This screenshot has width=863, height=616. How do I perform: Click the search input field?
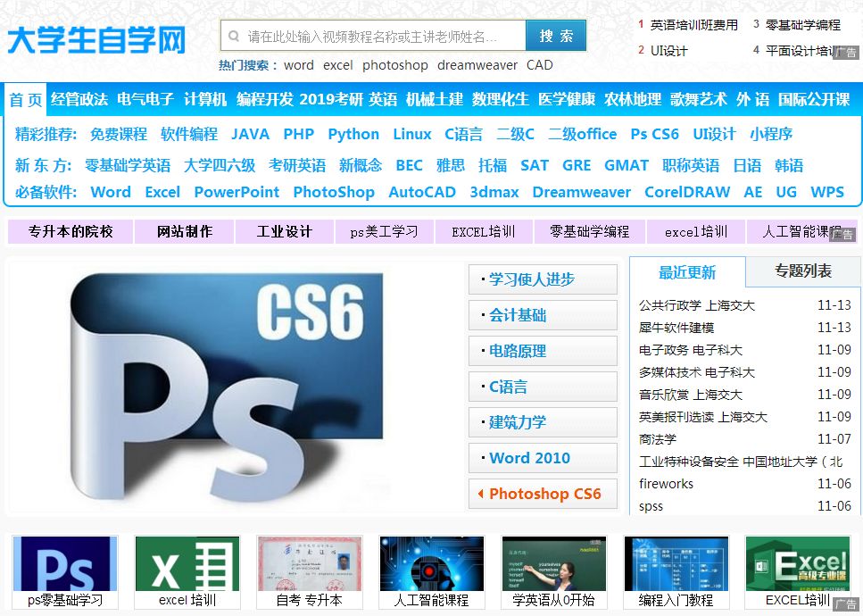pos(373,36)
